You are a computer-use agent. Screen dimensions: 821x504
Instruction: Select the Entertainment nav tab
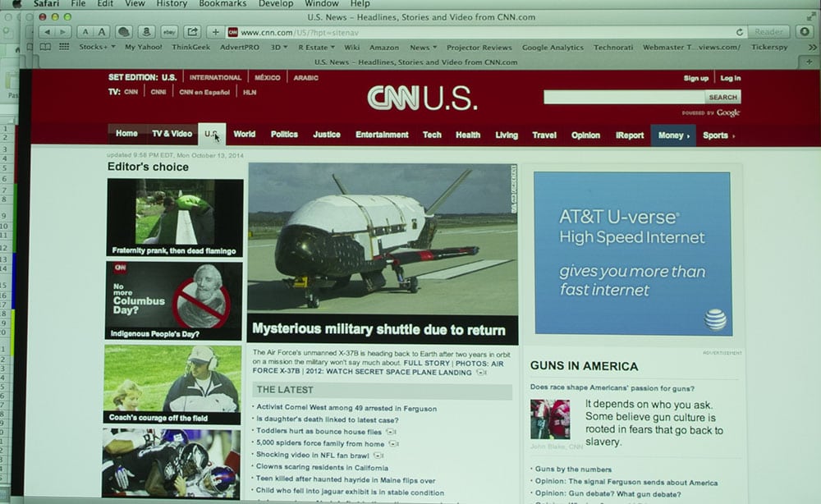pyautogui.click(x=383, y=135)
